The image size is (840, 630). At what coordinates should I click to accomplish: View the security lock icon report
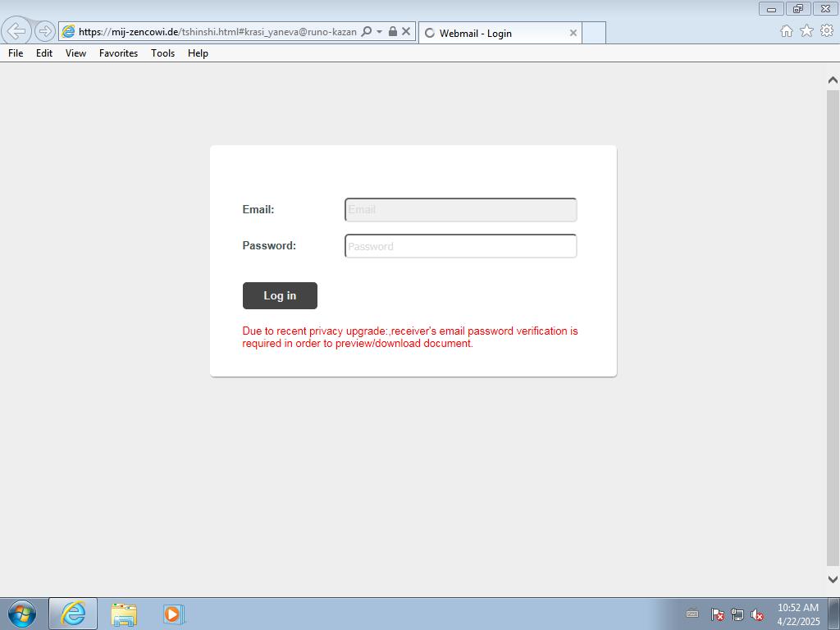(x=393, y=32)
